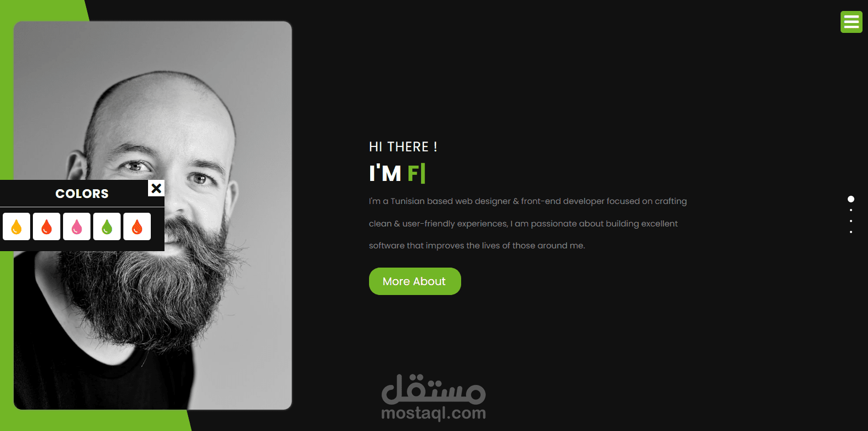
Task: Click the COLORS panel title
Action: (x=82, y=194)
